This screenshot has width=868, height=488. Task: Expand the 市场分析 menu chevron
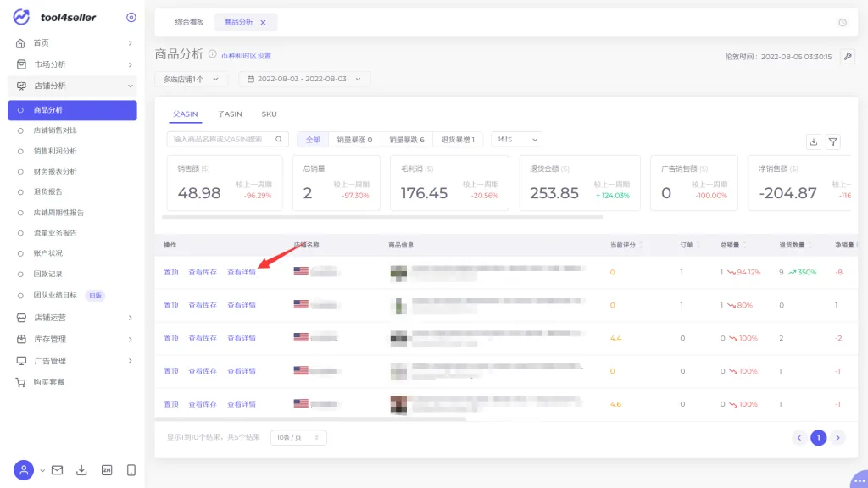point(130,64)
